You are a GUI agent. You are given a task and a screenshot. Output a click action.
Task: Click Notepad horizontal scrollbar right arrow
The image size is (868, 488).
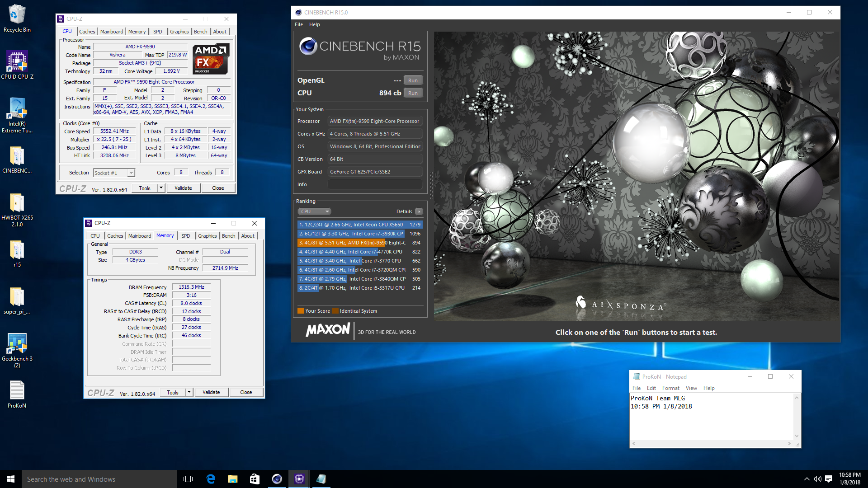tap(789, 444)
